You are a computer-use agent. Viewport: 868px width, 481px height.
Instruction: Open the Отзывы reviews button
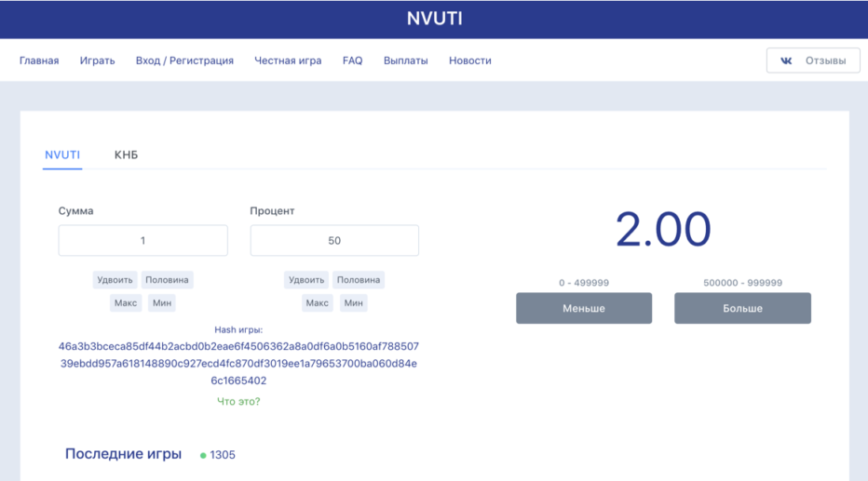[813, 60]
